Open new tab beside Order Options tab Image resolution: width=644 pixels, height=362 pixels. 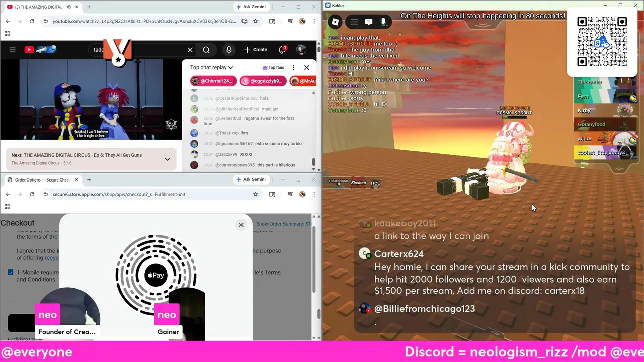point(89,179)
